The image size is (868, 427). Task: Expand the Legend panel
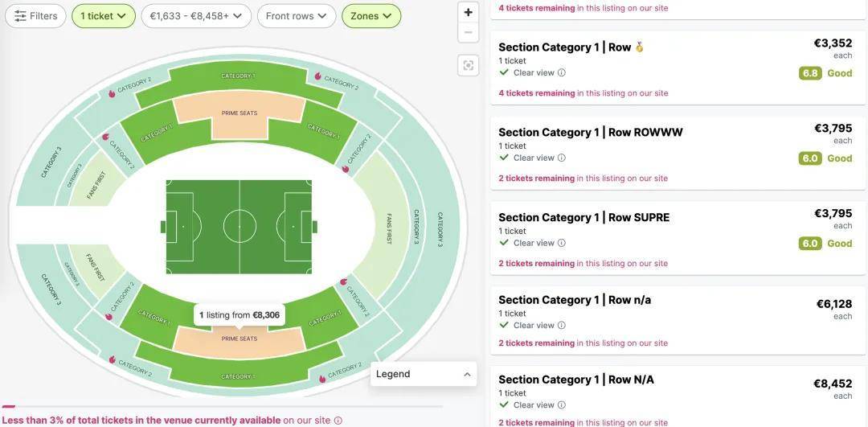[x=423, y=374]
